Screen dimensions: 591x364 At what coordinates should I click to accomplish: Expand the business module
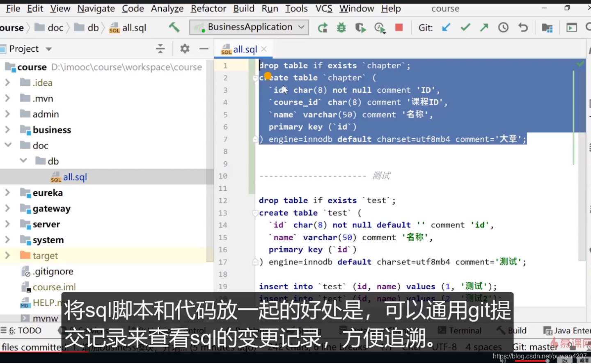click(x=7, y=130)
